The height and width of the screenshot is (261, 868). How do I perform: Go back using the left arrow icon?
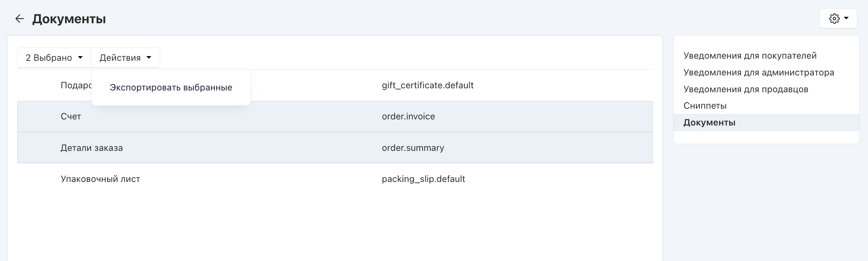19,19
